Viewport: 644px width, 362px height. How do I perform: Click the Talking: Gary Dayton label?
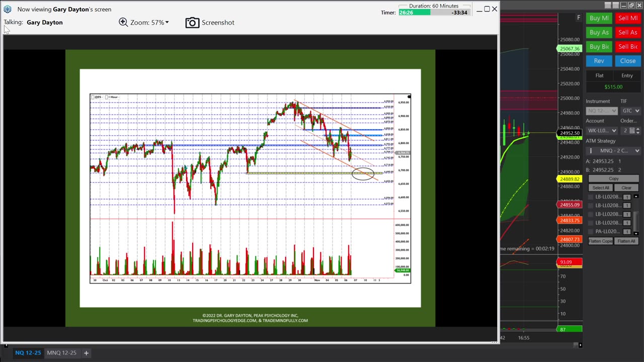33,23
